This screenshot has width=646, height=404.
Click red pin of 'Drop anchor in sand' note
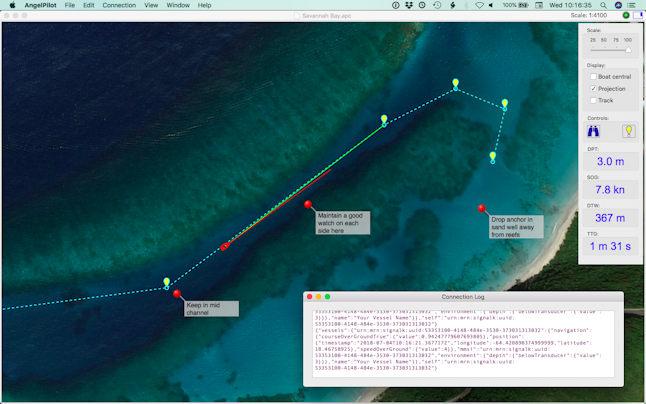482,208
